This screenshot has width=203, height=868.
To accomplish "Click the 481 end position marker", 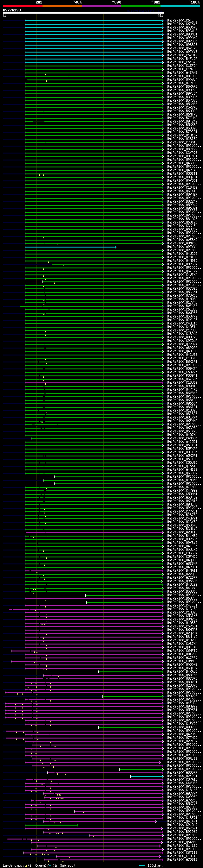I will coord(160,16).
